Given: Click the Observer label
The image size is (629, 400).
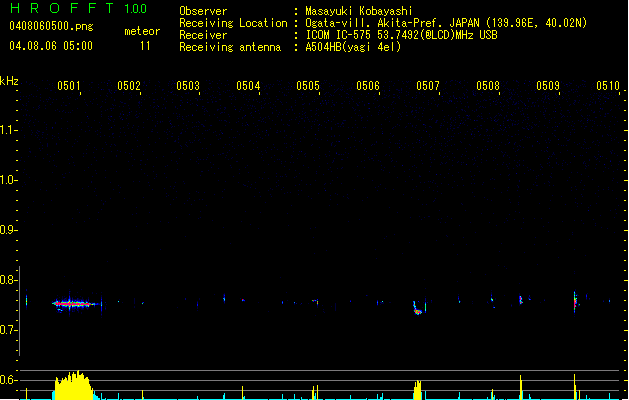Looking at the screenshot, I should (x=203, y=11).
